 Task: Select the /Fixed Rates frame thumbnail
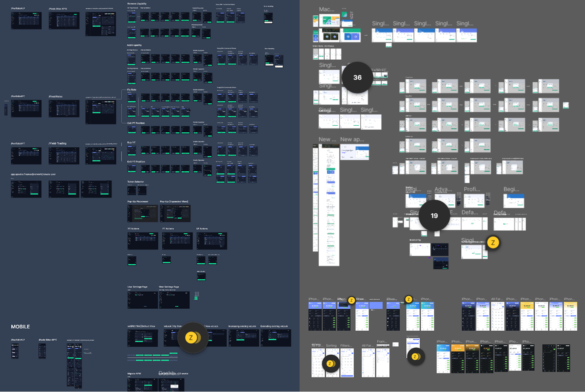(64, 108)
